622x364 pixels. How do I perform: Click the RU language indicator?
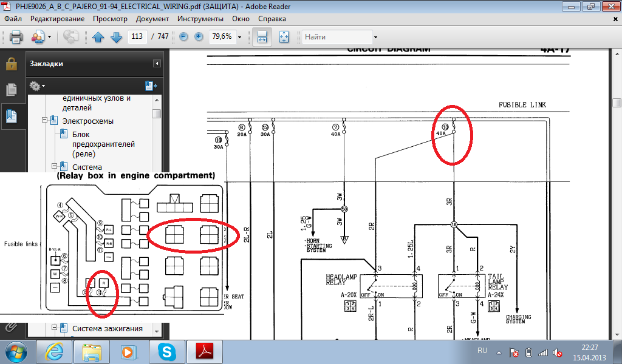pyautogui.click(x=482, y=351)
